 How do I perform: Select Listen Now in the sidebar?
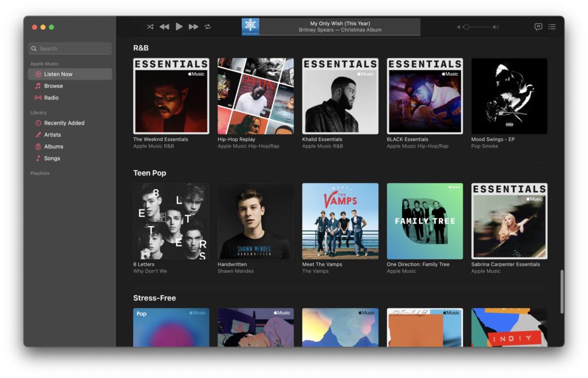(58, 74)
